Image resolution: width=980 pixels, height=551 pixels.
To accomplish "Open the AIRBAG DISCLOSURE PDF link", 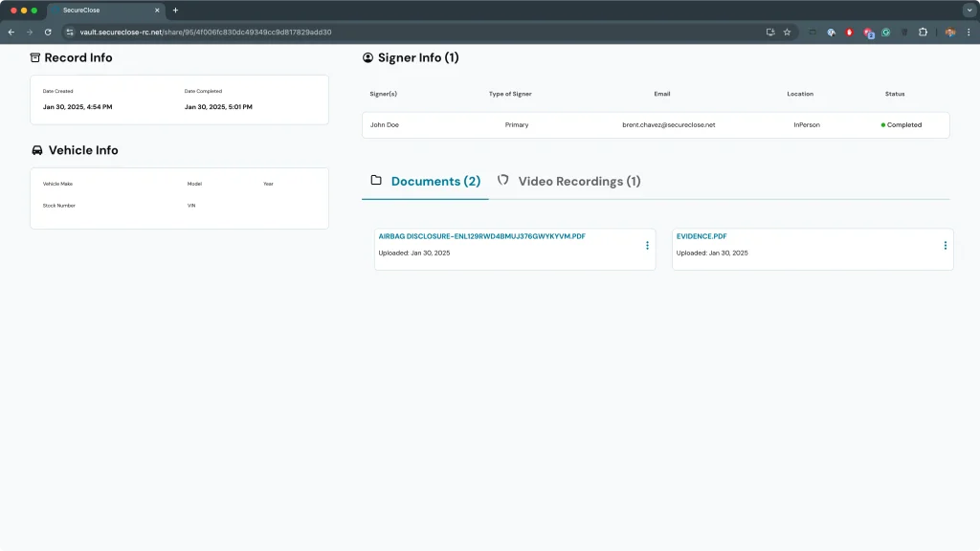I will coord(481,235).
